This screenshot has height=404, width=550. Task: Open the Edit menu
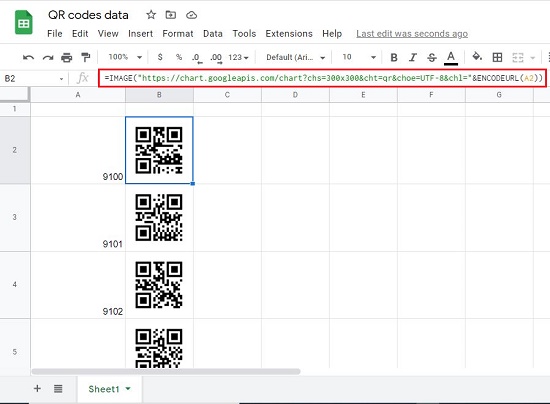[x=80, y=34]
